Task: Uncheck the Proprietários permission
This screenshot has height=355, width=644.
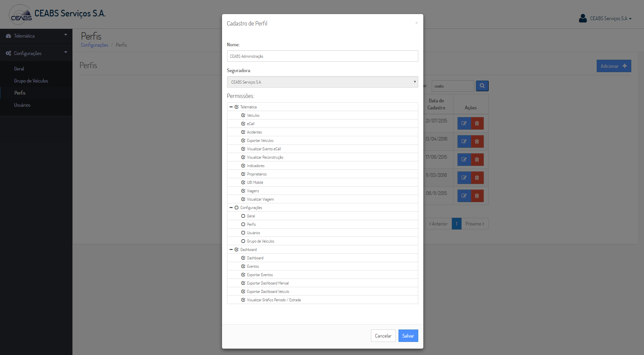Action: click(x=243, y=174)
